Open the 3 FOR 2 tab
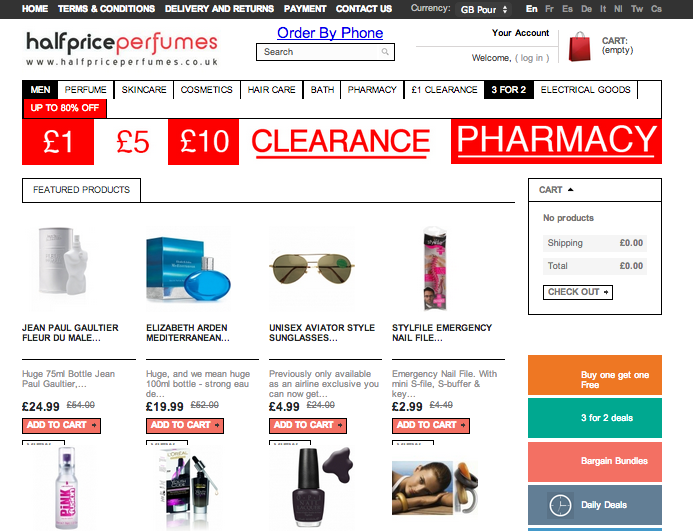Image resolution: width=693 pixels, height=531 pixels. (x=509, y=90)
